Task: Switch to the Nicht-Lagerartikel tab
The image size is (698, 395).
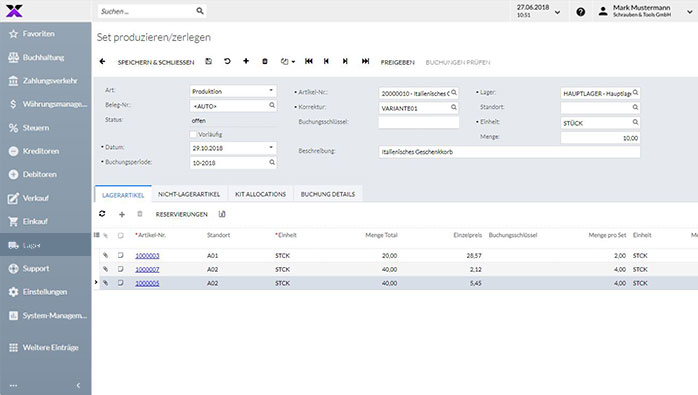Action: tap(189, 194)
